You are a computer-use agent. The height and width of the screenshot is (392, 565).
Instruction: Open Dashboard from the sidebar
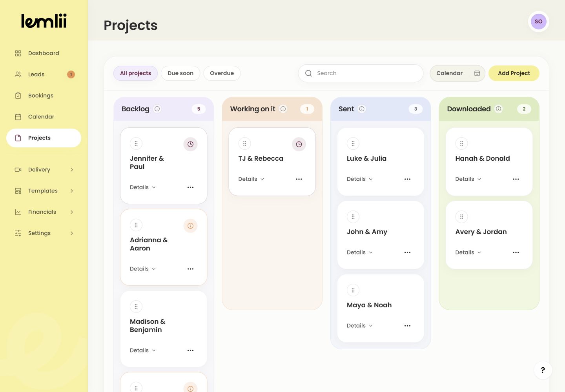point(44,53)
